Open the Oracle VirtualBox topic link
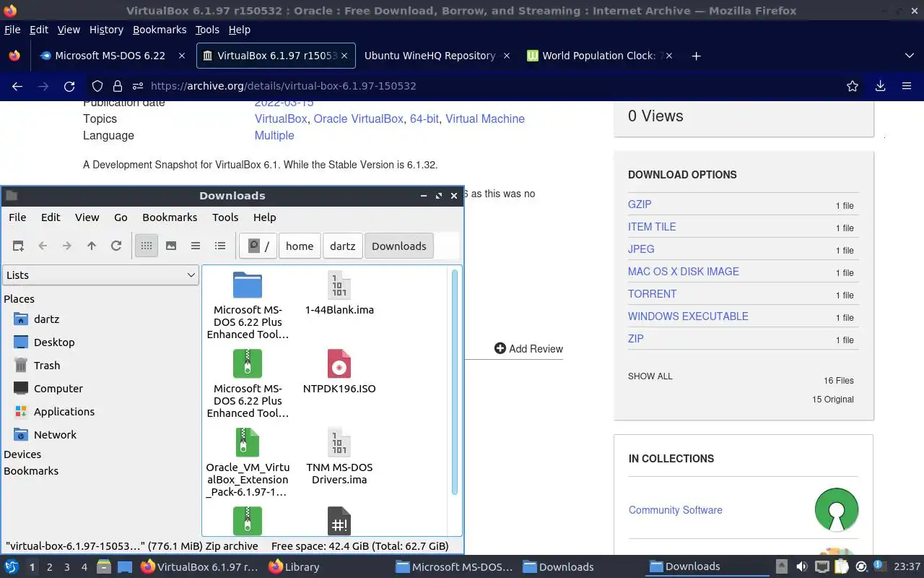The image size is (924, 578). pyautogui.click(x=358, y=118)
